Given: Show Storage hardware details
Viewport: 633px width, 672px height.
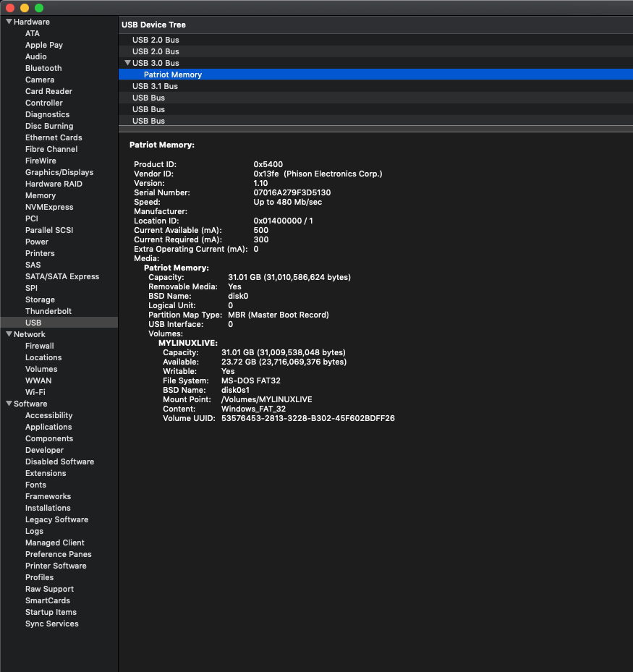Looking at the screenshot, I should pos(40,299).
